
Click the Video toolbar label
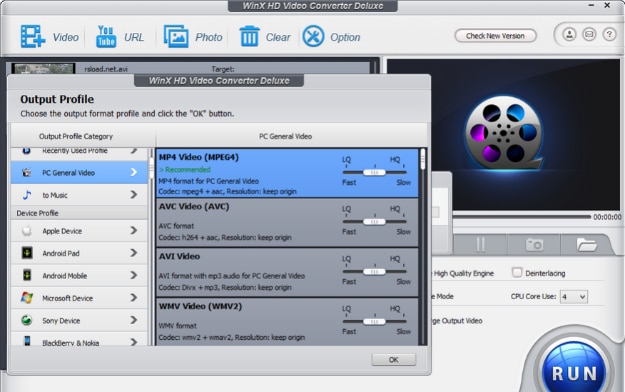point(66,37)
